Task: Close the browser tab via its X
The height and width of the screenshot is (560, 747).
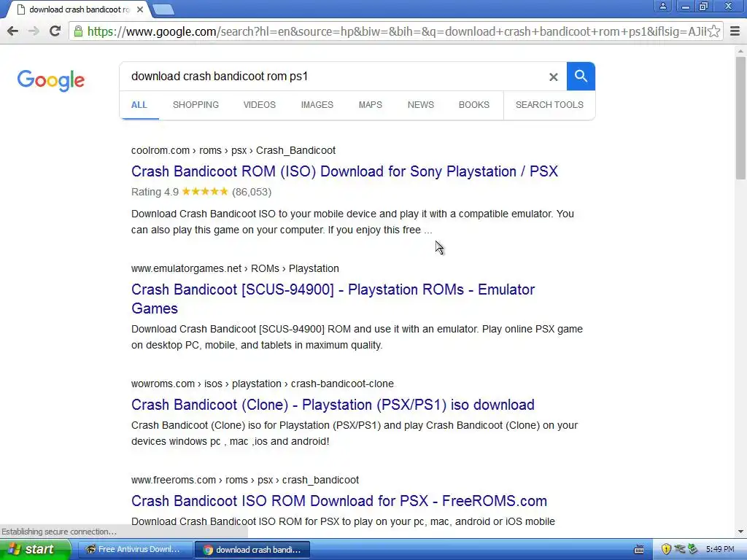Action: pyautogui.click(x=140, y=9)
